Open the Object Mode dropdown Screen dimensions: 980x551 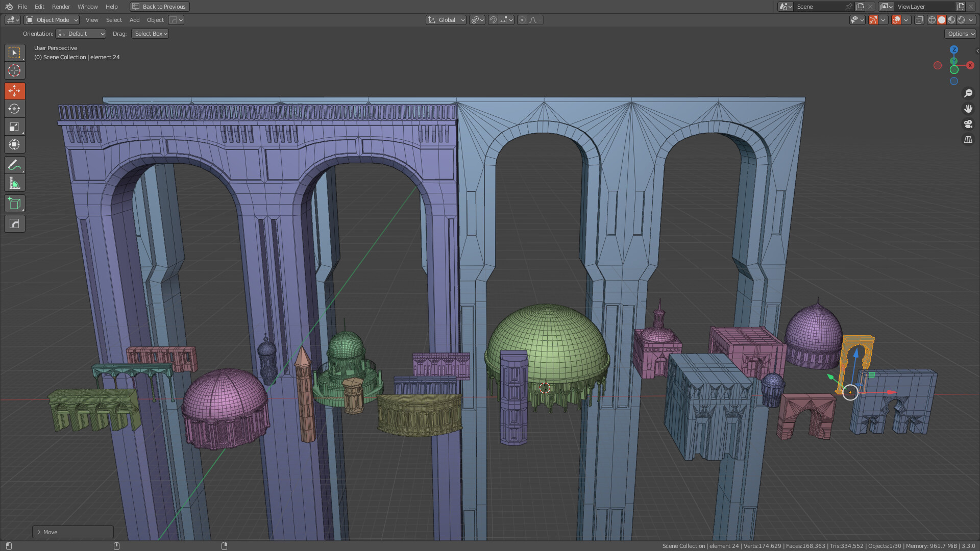[x=52, y=20]
